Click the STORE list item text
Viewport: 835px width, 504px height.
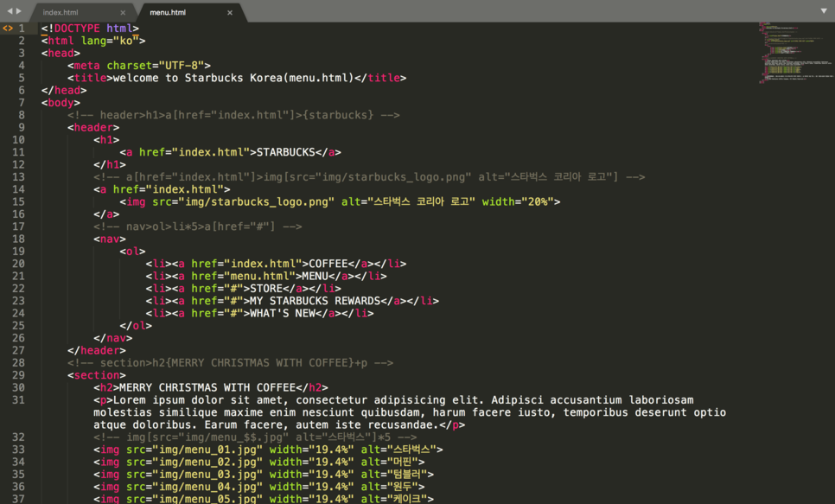click(266, 288)
